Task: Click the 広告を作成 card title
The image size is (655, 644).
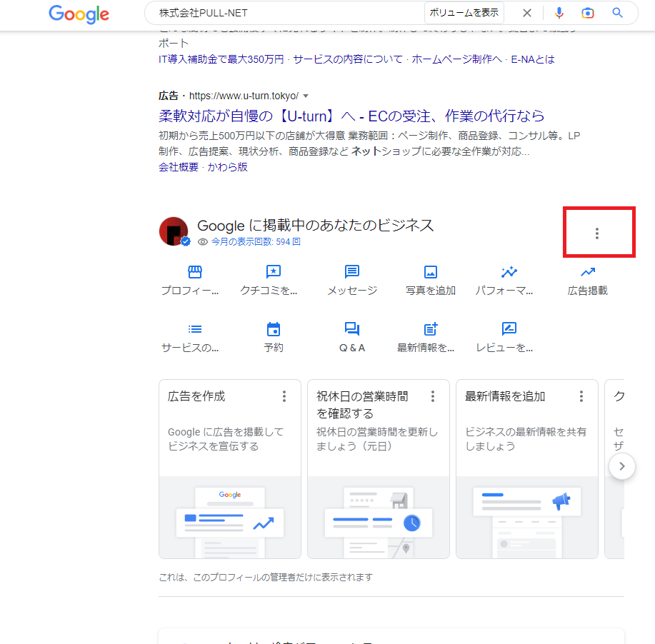Action: [196, 396]
